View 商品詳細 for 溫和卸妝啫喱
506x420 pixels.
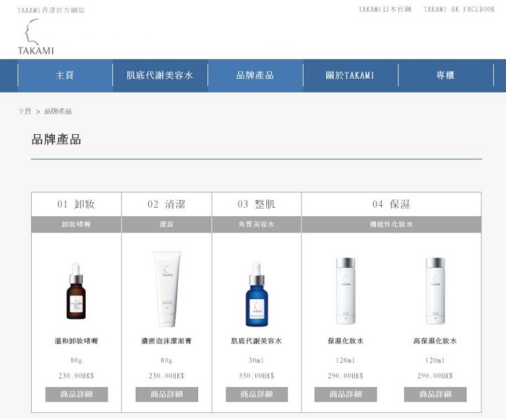[77, 394]
